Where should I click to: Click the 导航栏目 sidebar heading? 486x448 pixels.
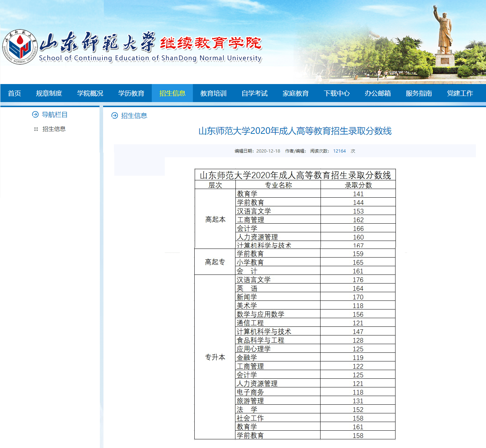click(x=55, y=115)
